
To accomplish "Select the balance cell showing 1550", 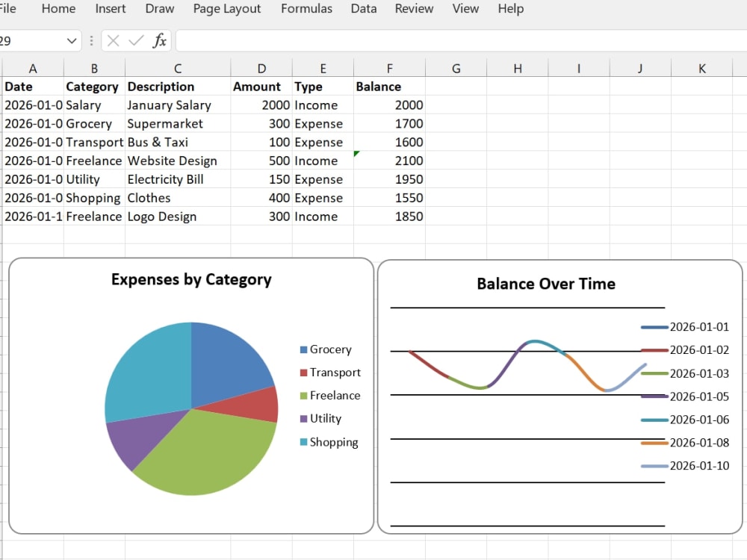I will coord(390,198).
